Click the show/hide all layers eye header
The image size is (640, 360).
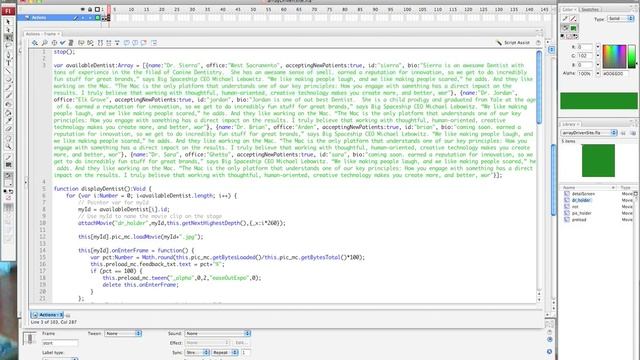83,9
